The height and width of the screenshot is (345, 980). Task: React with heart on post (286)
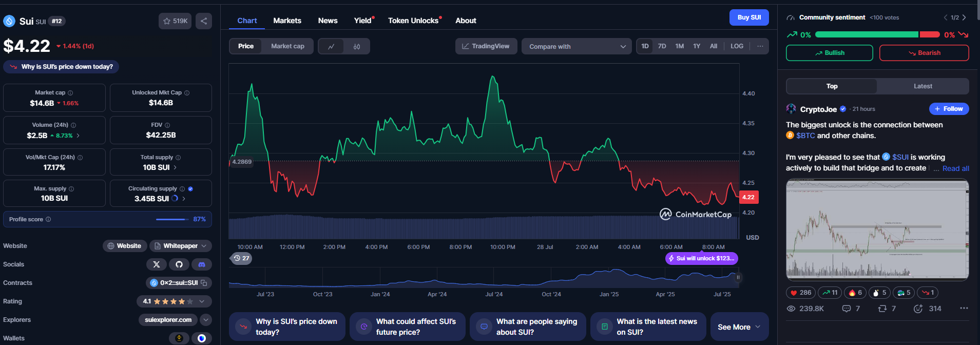(801, 293)
